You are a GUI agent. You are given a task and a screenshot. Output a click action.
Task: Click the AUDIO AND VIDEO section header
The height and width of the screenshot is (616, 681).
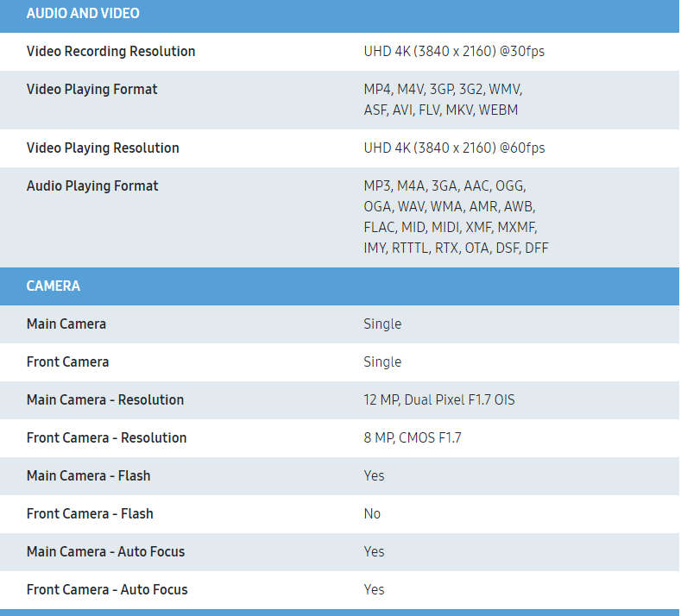point(83,14)
